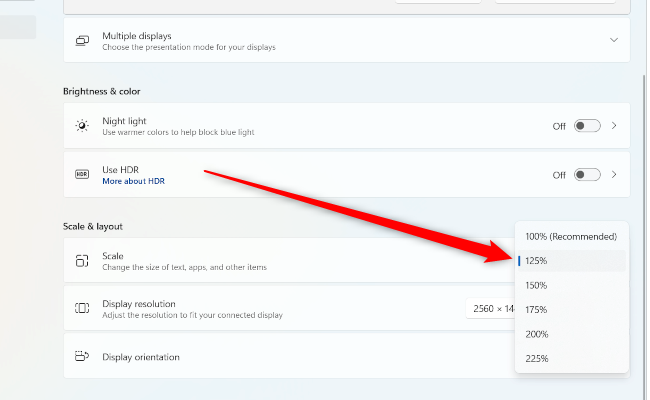
Task: Click the Scale setting icon
Action: point(82,261)
